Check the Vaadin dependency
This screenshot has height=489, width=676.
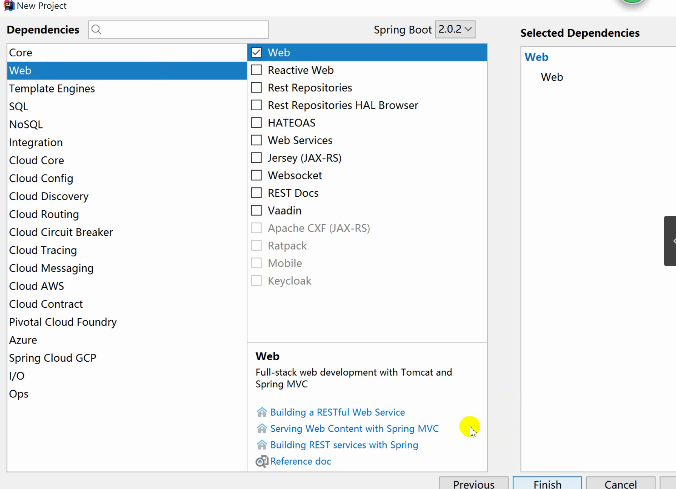pos(257,210)
